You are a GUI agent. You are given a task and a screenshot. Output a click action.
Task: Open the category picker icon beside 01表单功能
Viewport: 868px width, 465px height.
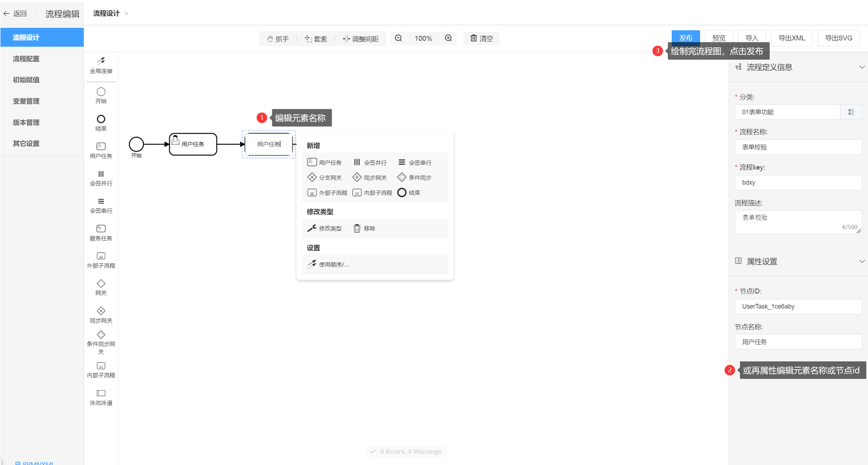pos(851,112)
